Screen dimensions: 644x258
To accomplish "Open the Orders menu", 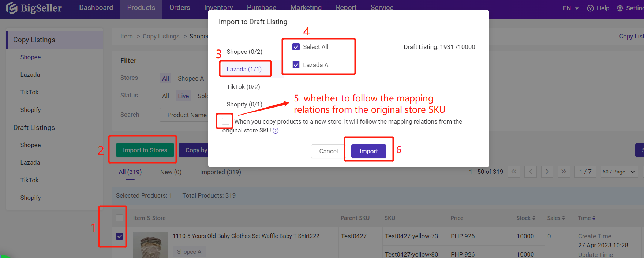I will tap(179, 8).
